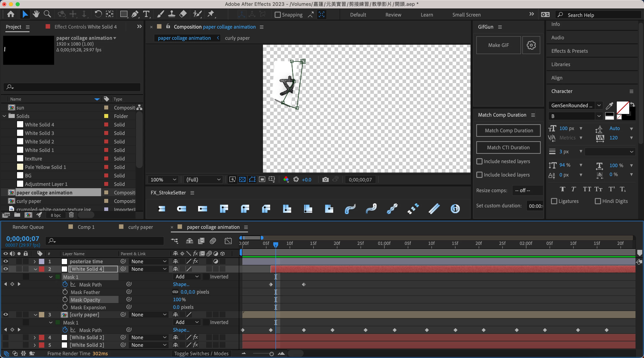The width and height of the screenshot is (644, 358).
Task: Click the Mask Path keyframe at 12 frames
Action: (304, 284)
